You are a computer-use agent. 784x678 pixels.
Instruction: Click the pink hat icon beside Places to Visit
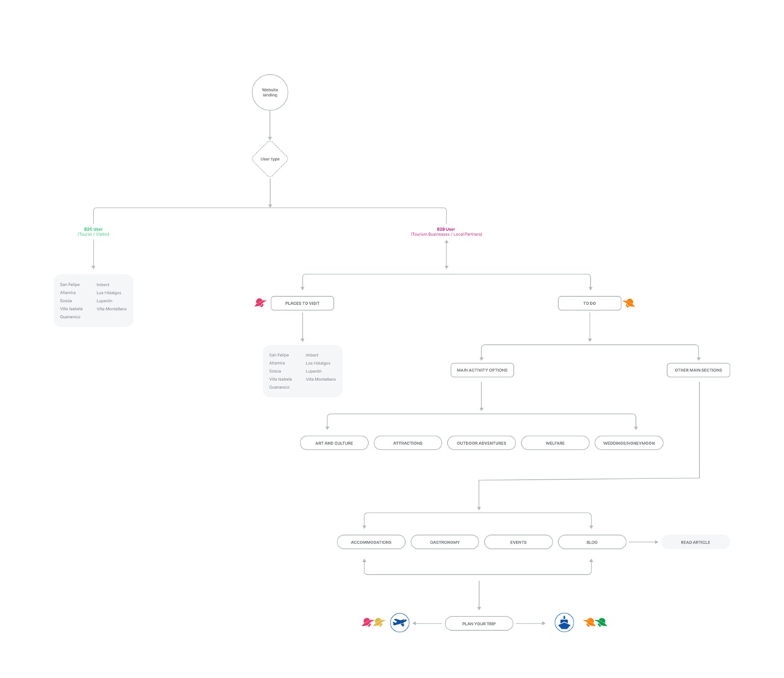coord(261,303)
